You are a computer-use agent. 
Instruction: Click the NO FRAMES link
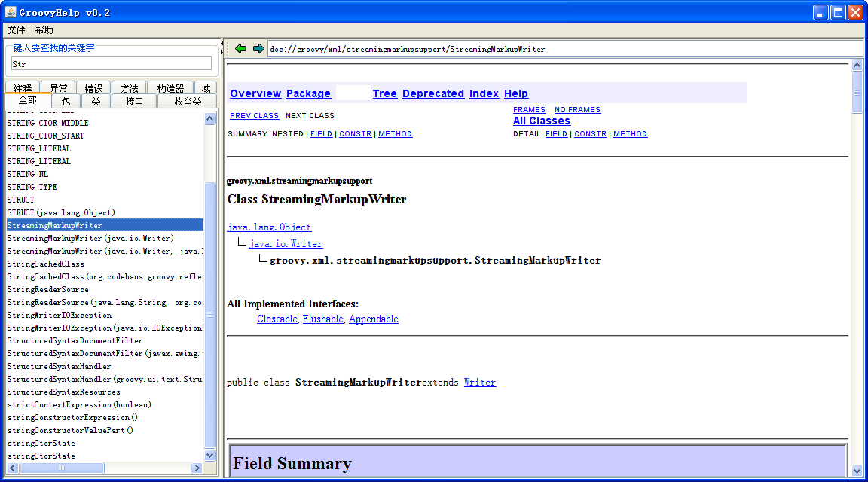click(x=577, y=109)
